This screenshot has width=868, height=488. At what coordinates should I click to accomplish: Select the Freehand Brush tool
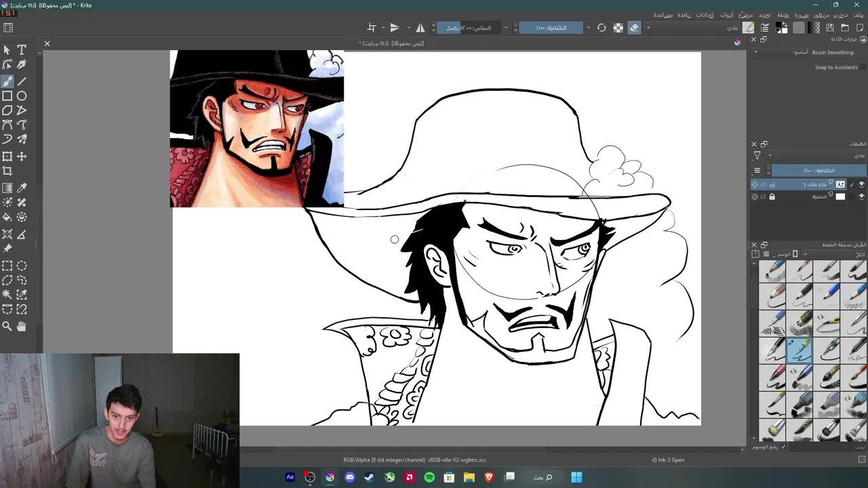coord(7,81)
